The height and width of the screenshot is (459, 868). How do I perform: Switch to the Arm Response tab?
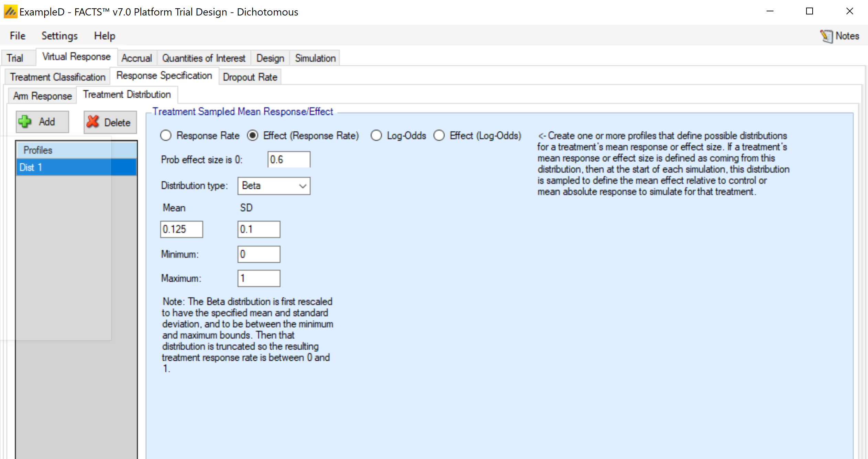click(x=42, y=96)
